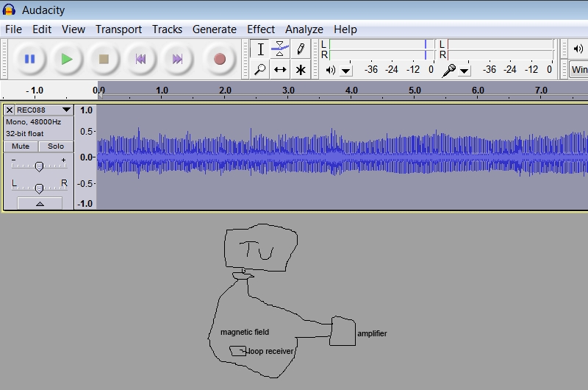Screen dimensions: 588x390
Task: Select the Zoom magnifier tool
Action: pyautogui.click(x=259, y=70)
